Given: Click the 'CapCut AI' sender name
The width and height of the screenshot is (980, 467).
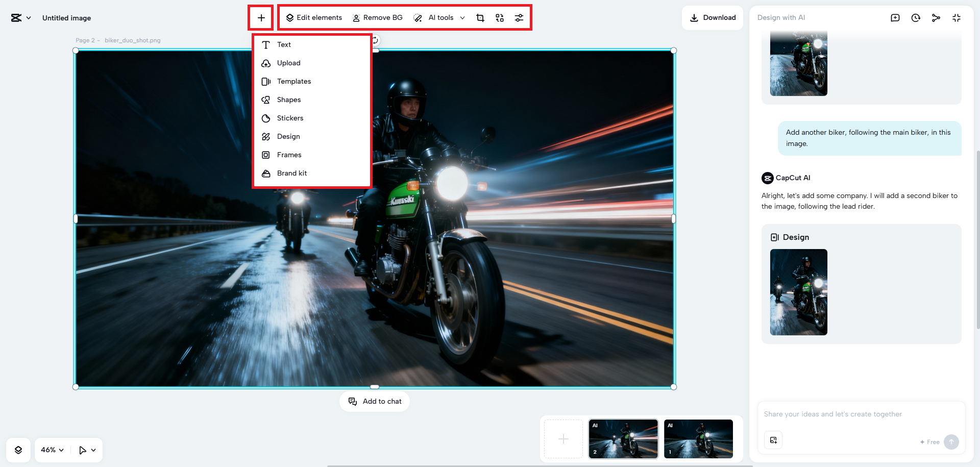Looking at the screenshot, I should click(x=793, y=178).
